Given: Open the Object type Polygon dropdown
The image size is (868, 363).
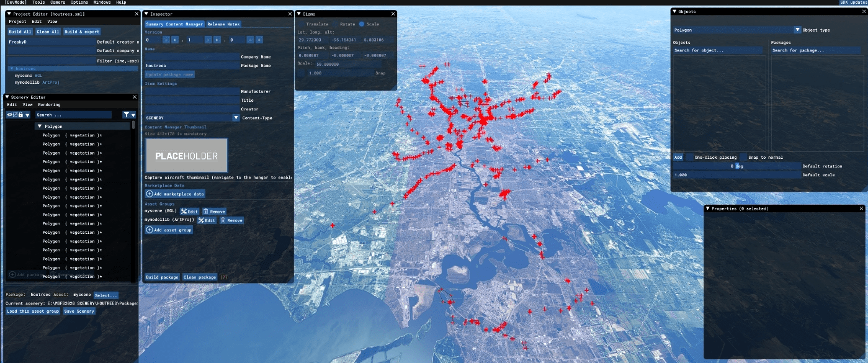Looking at the screenshot, I should point(797,30).
